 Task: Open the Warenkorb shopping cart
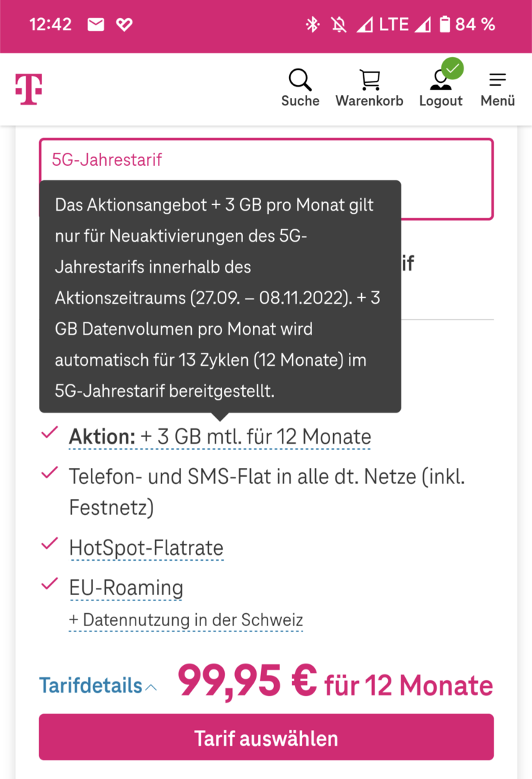(369, 81)
